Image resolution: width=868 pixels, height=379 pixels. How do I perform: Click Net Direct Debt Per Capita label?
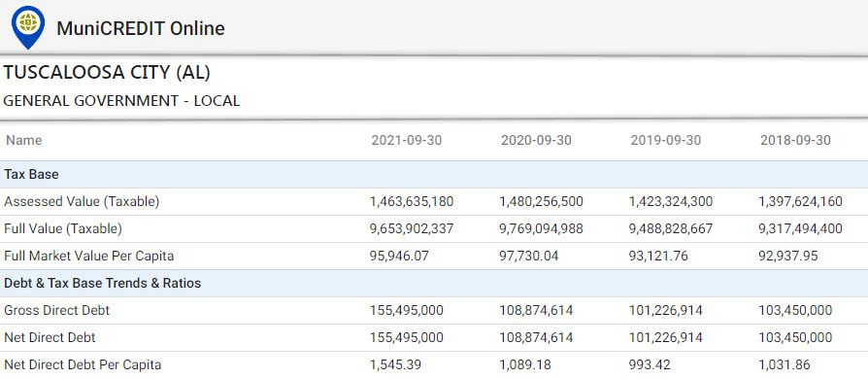click(x=83, y=364)
